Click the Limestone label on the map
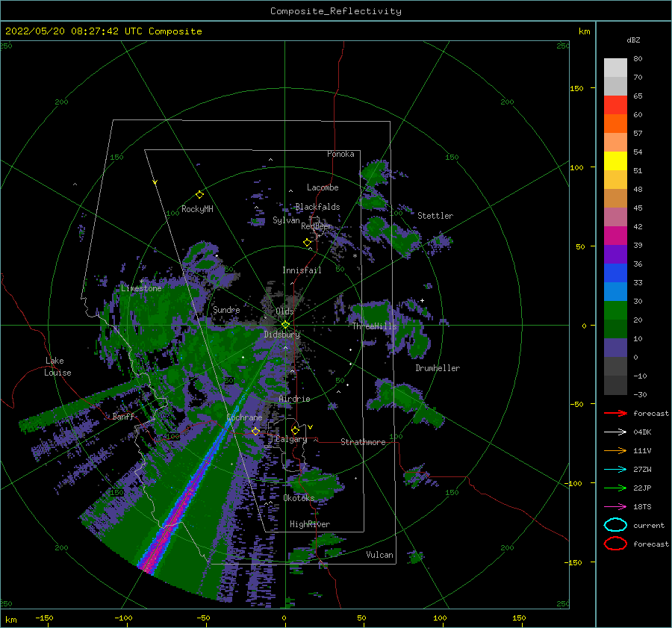The height and width of the screenshot is (628, 672). point(141,288)
